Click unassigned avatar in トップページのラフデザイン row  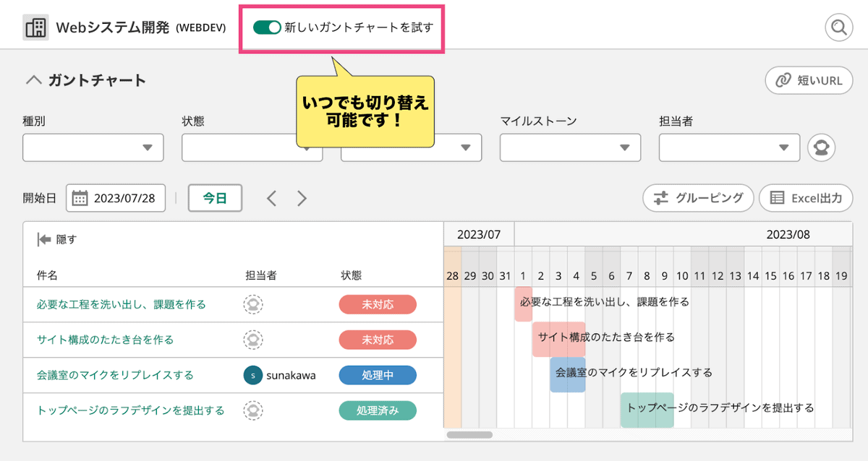[252, 410]
